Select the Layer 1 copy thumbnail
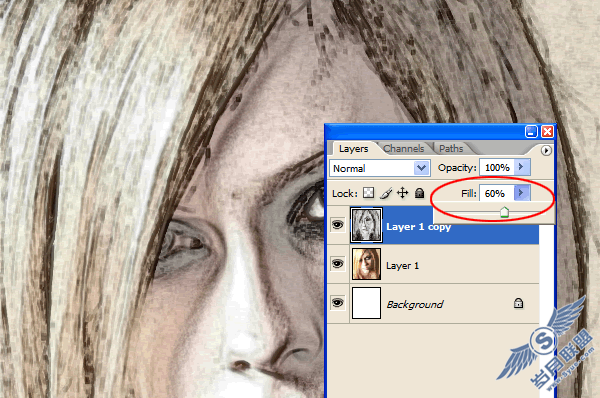The width and height of the screenshot is (600, 398). pyautogui.click(x=366, y=225)
